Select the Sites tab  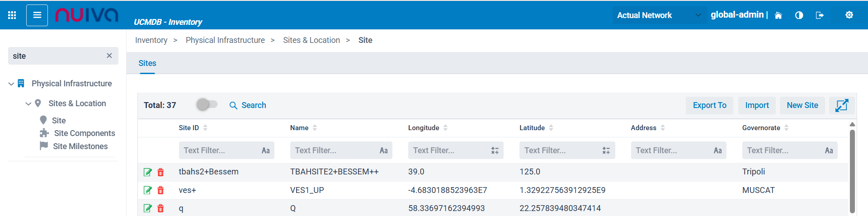[x=147, y=63]
